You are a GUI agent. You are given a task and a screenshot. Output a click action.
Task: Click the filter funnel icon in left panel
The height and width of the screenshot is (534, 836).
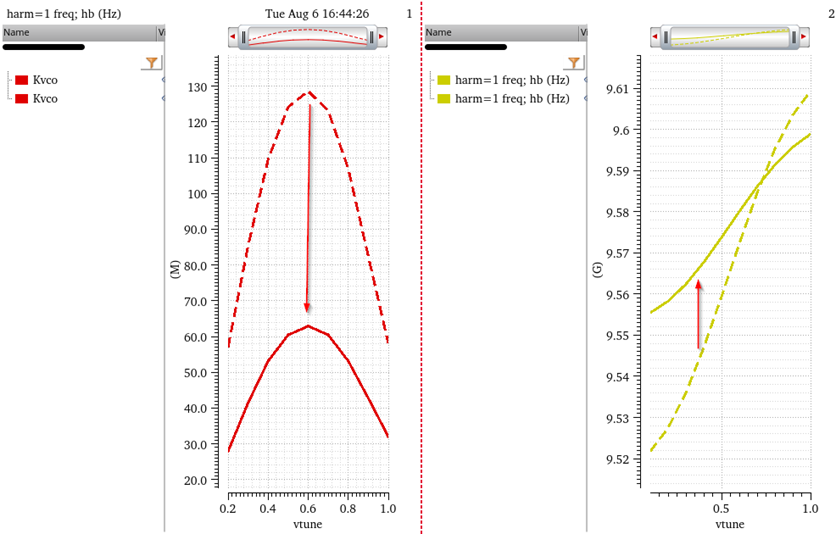(x=151, y=62)
